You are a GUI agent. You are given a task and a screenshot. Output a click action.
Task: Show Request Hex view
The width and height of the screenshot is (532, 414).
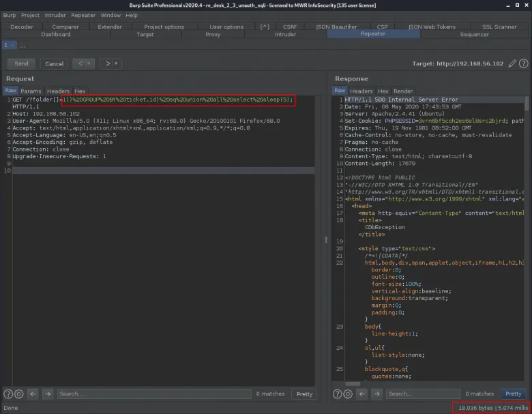80,91
